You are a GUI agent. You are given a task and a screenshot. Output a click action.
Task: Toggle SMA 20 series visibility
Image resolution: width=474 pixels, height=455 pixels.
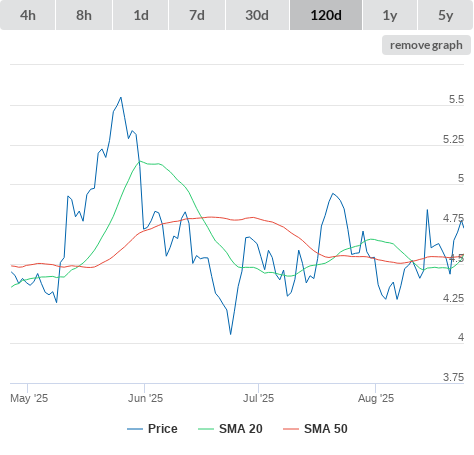point(241,429)
